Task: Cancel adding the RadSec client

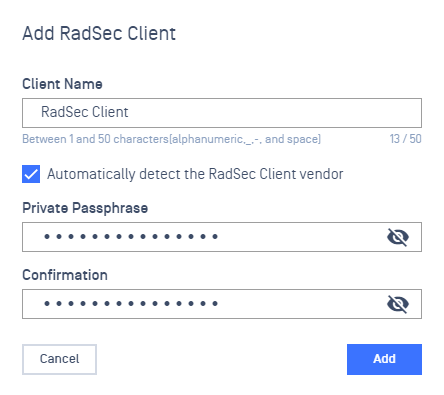Action: [59, 359]
